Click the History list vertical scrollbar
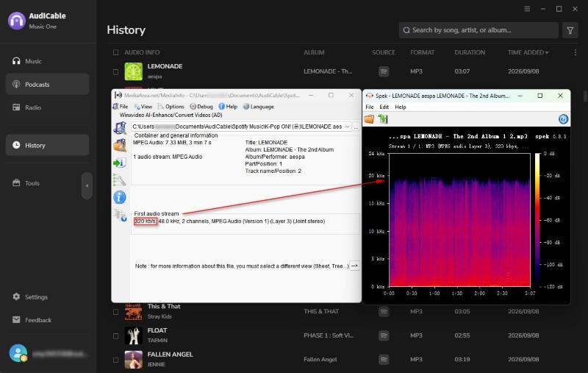The image size is (588, 373). pos(585,96)
